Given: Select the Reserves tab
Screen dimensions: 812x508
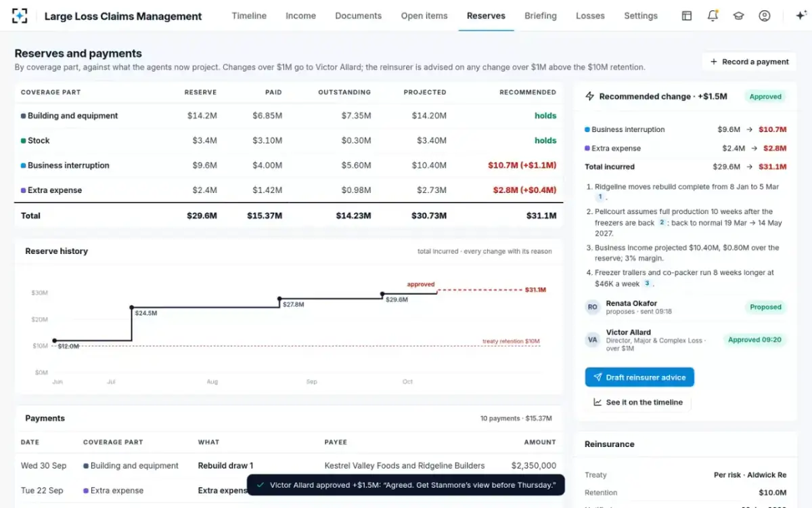Looking at the screenshot, I should pos(486,16).
